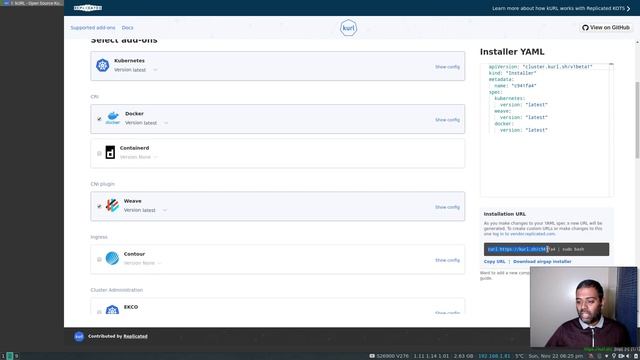
Task: Click the GitHub octocat icon
Action: 585,28
